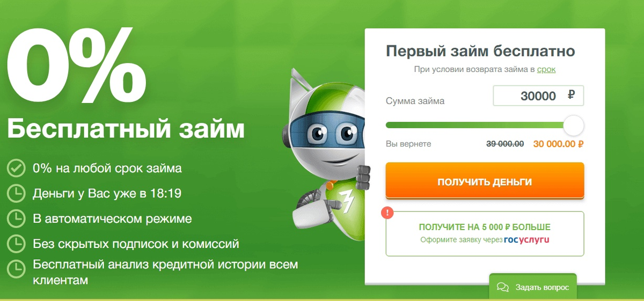This screenshot has width=644, height=301.
Task: Click the chat bubble icon in 'Задать вопрос'
Action: point(503,287)
